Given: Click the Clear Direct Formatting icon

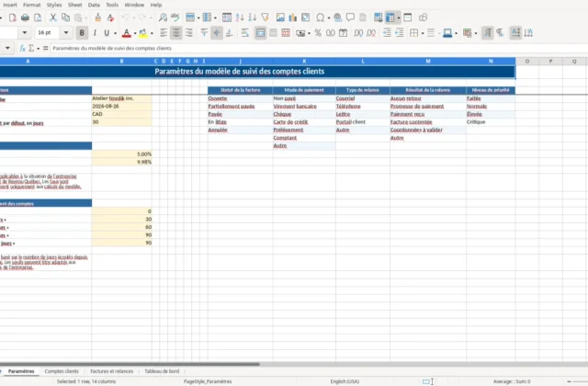Looking at the screenshot, I should [110, 17].
